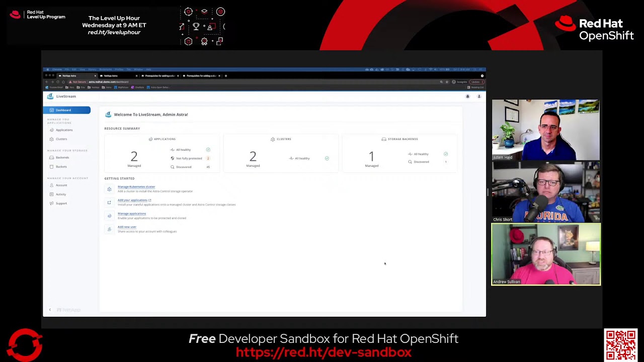This screenshot has width=644, height=362.
Task: Open Buckets in the sidebar
Action: 61,166
